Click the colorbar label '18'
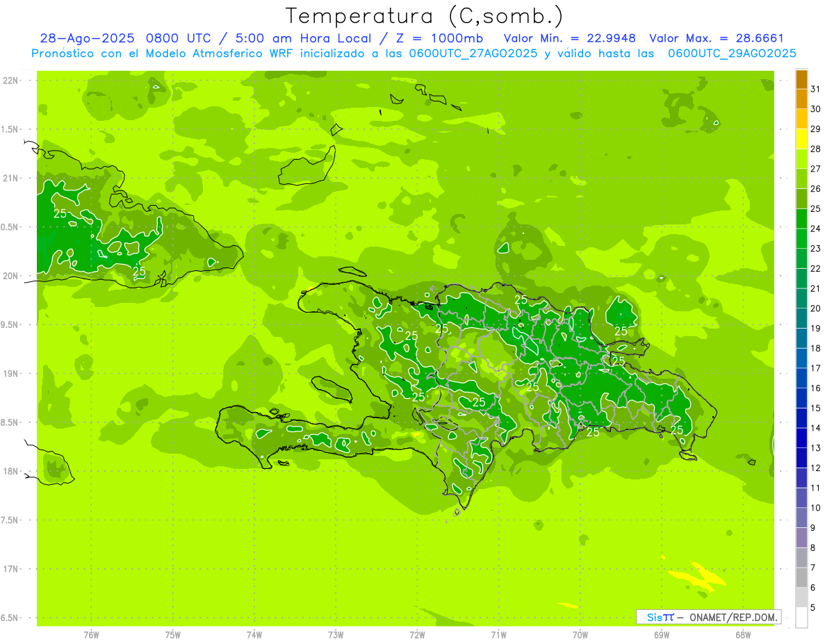This screenshot has width=834, height=644. [815, 348]
